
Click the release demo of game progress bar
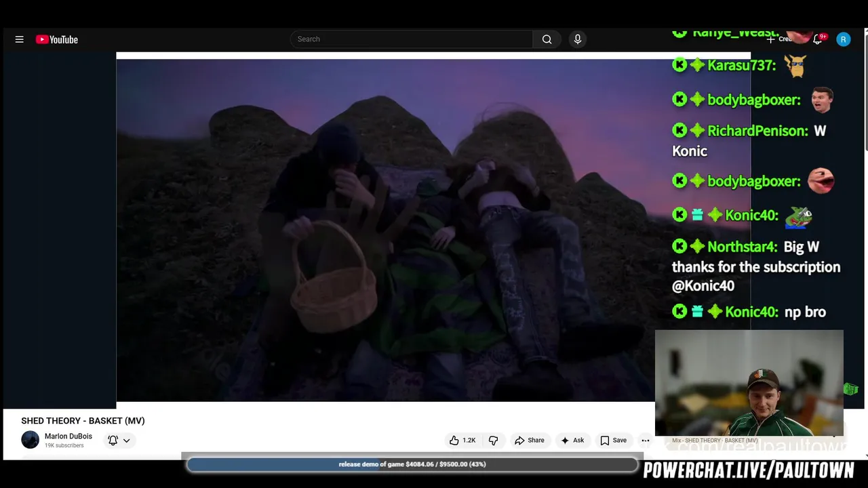[412, 464]
